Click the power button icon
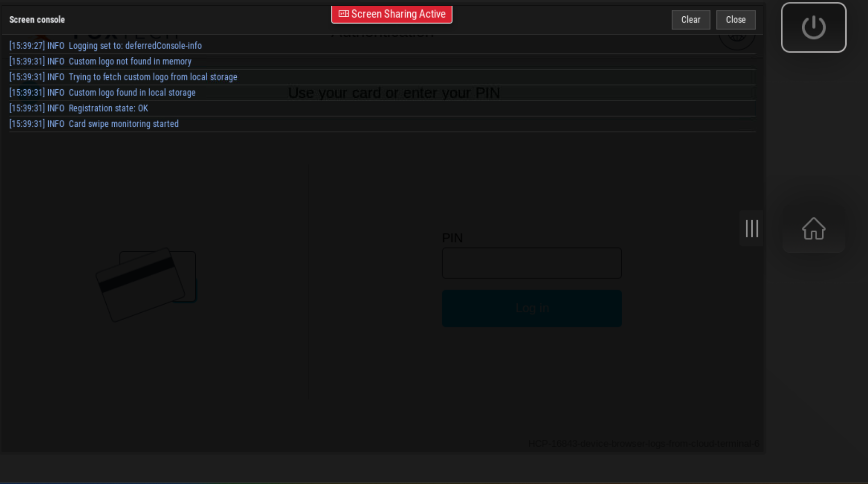Viewport: 868px width, 484px height. [x=813, y=27]
